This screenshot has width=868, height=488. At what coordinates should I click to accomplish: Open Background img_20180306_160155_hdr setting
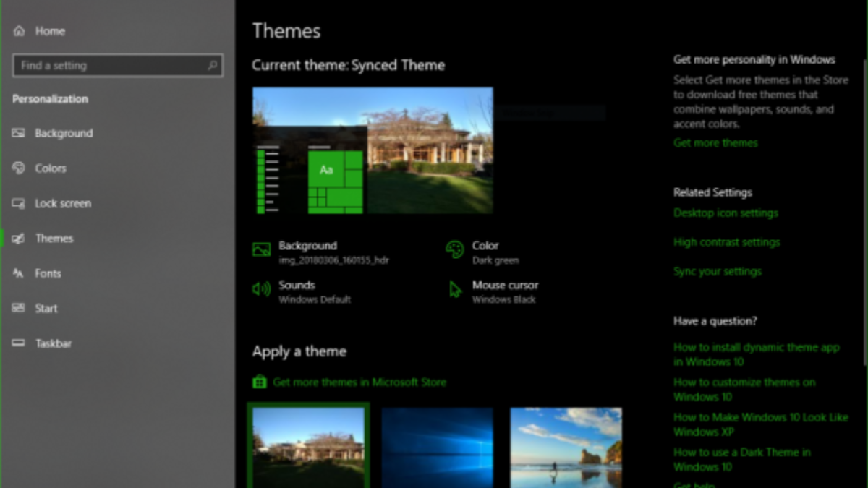tap(321, 252)
